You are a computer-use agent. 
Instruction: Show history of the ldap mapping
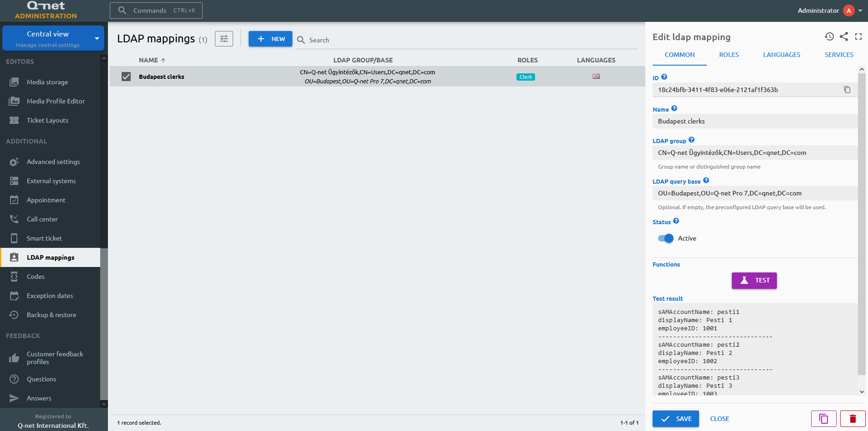[829, 36]
